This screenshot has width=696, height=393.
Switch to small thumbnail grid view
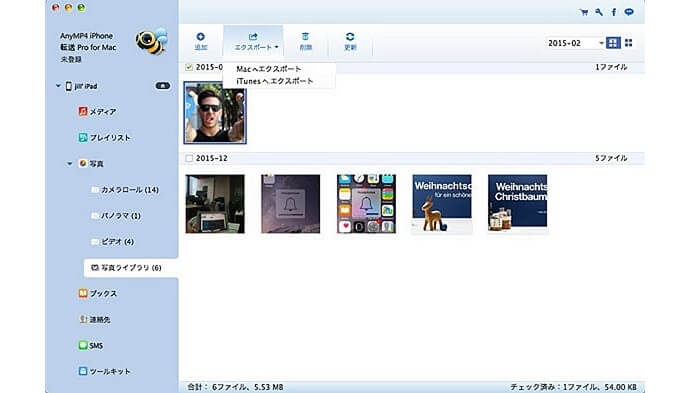(x=629, y=43)
